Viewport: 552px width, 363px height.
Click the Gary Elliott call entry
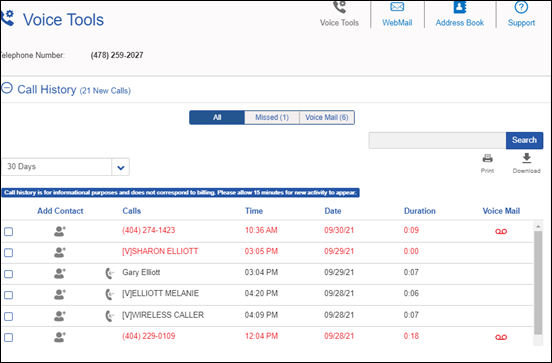click(x=141, y=273)
